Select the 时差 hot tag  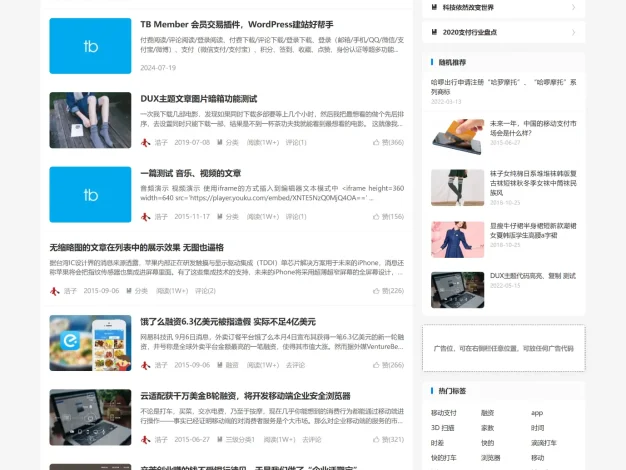tap(437, 442)
